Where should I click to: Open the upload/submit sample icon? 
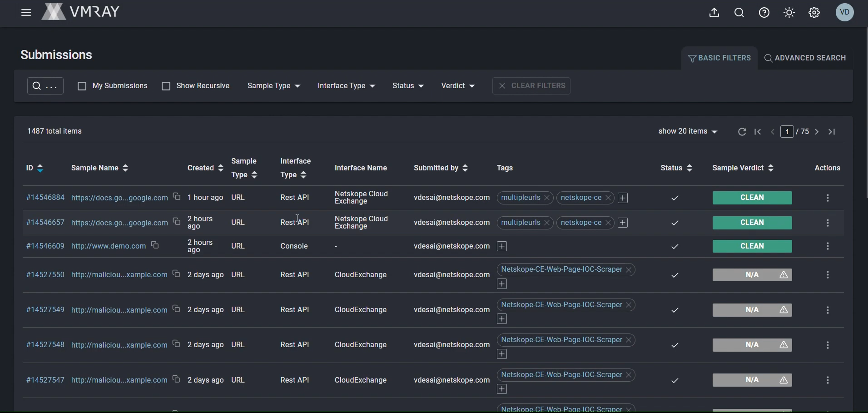[x=714, y=13]
